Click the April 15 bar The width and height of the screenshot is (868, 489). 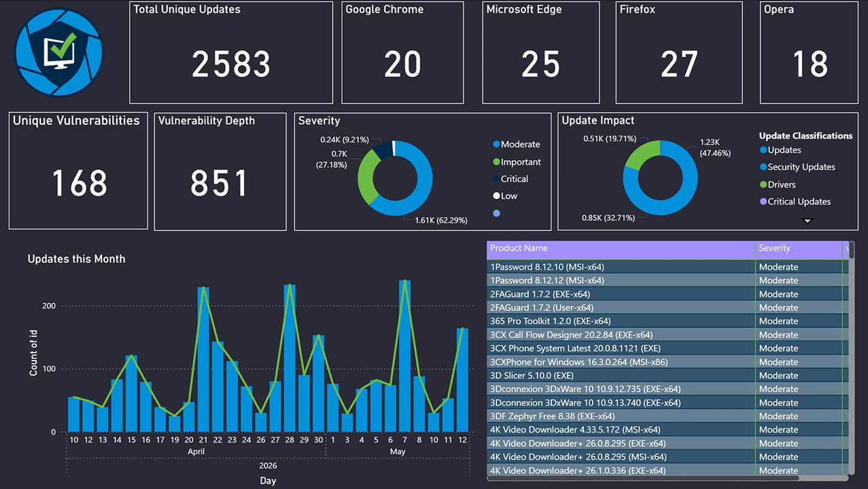131,393
